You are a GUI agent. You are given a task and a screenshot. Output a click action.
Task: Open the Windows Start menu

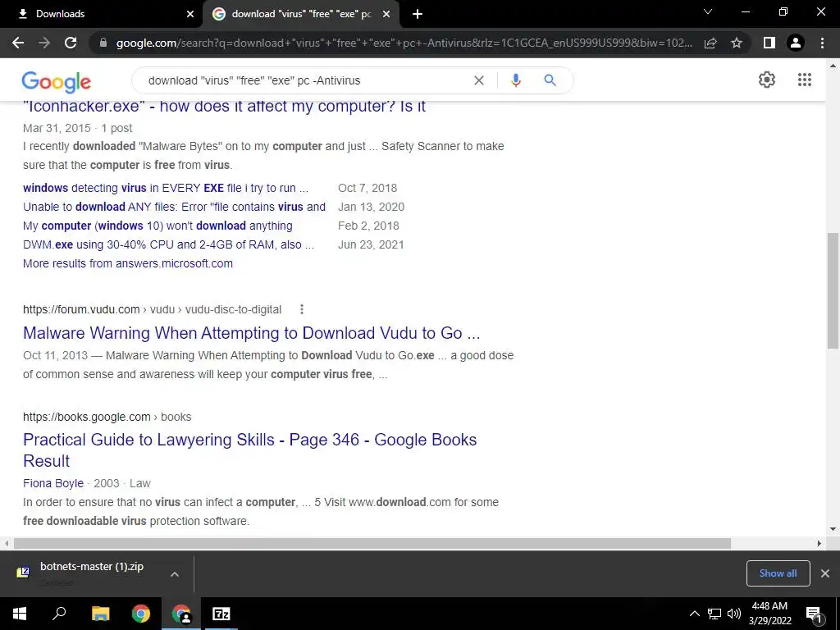pos(20,614)
